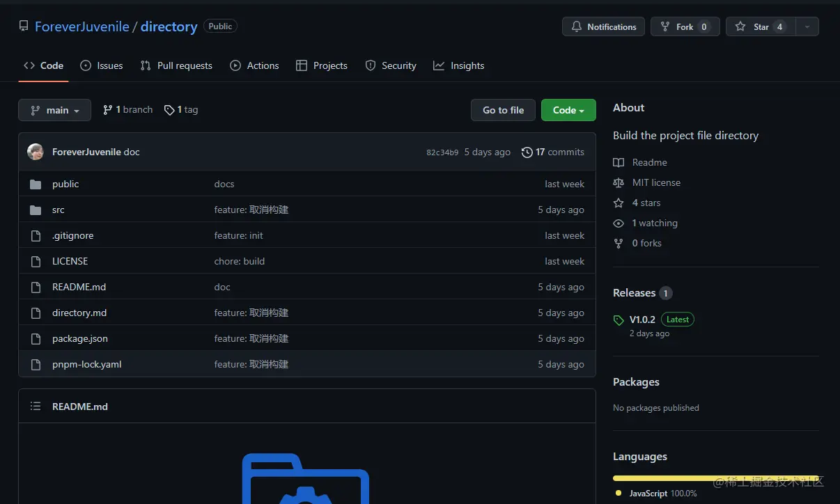840x504 pixels.
Task: Open the Actions tab
Action: coord(254,65)
